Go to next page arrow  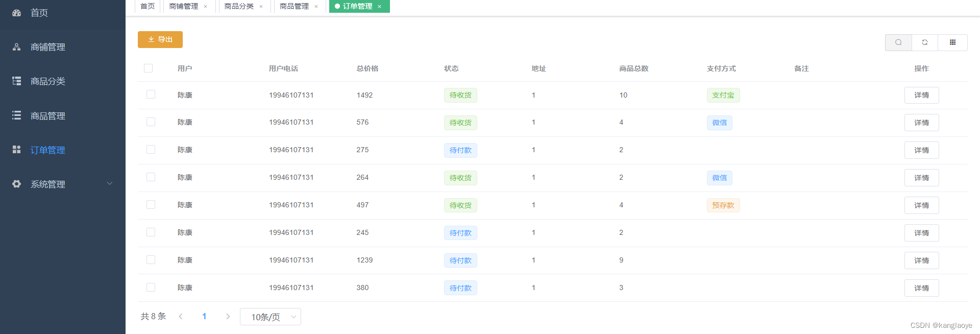point(228,317)
